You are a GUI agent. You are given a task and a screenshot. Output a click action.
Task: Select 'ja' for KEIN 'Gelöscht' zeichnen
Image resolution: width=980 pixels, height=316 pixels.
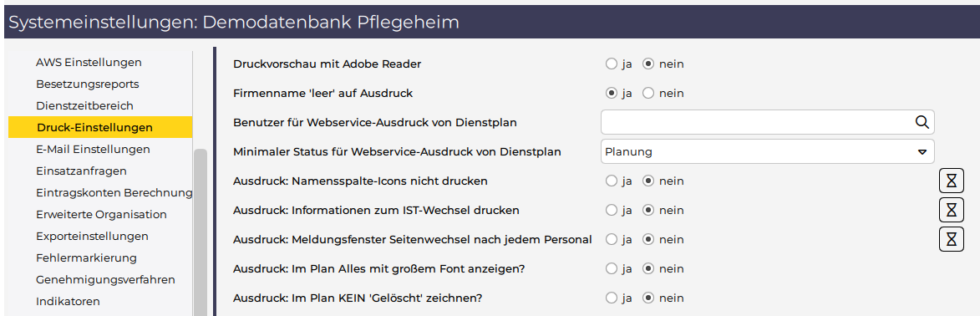point(611,298)
